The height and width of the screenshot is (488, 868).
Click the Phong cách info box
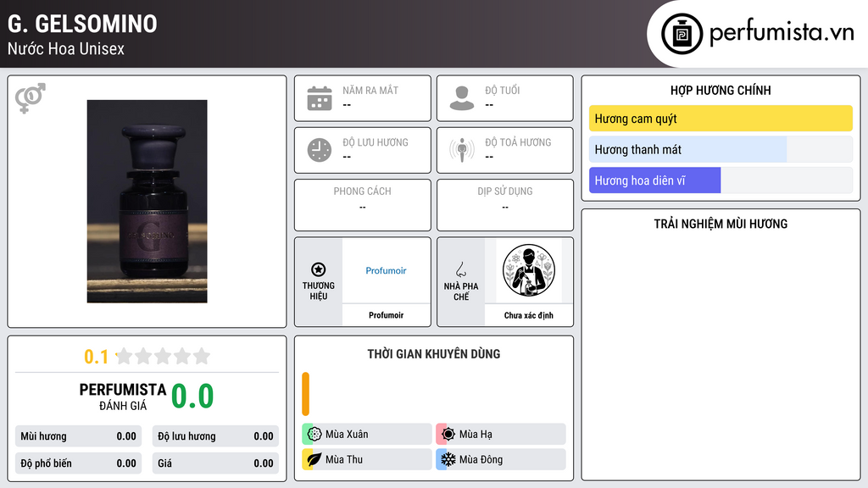(x=363, y=205)
